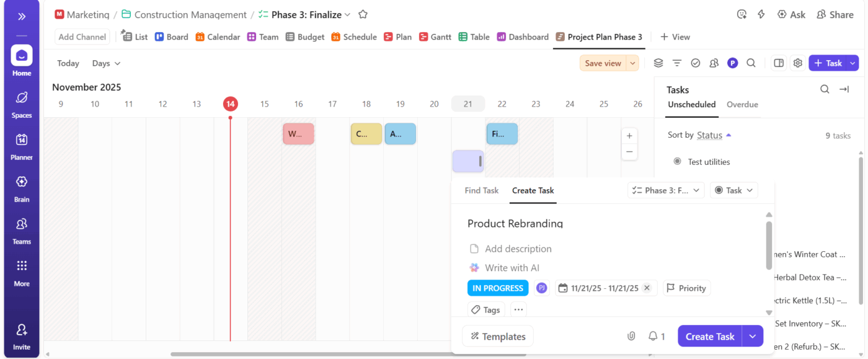The height and width of the screenshot is (359, 868).
Task: Select the Test utilities status radio button
Action: 677,161
